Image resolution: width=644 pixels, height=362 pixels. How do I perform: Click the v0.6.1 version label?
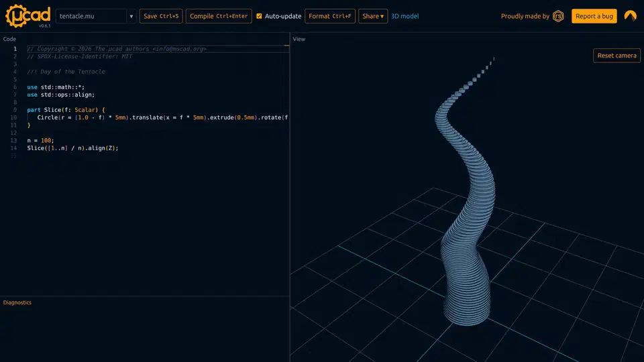pyautogui.click(x=44, y=26)
